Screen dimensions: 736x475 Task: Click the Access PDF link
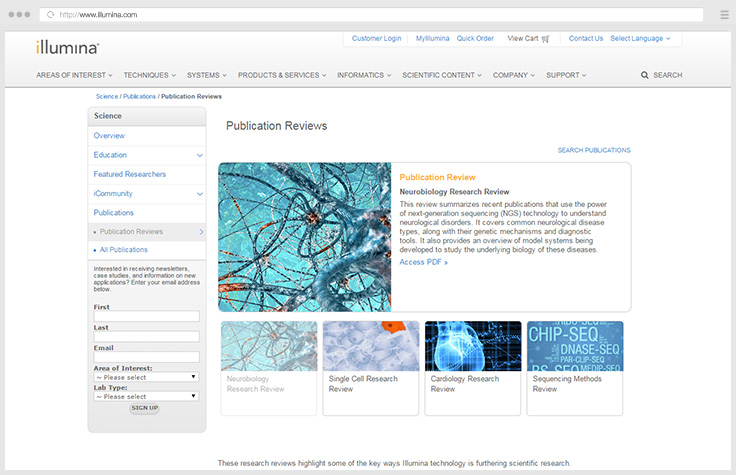click(x=423, y=262)
